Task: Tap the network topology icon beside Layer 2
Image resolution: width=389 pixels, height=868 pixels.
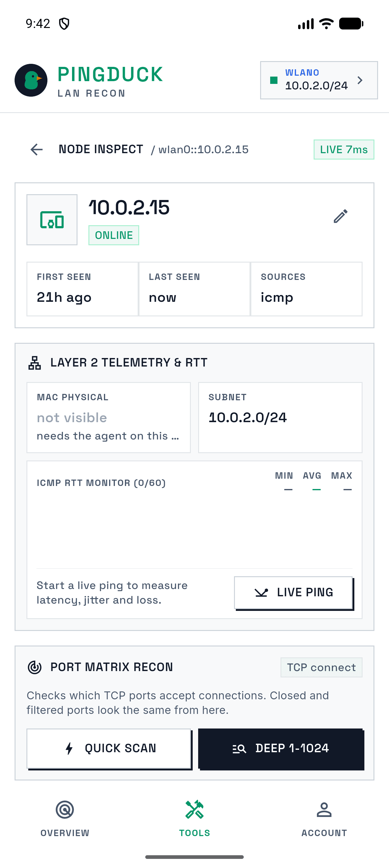Action: point(35,363)
